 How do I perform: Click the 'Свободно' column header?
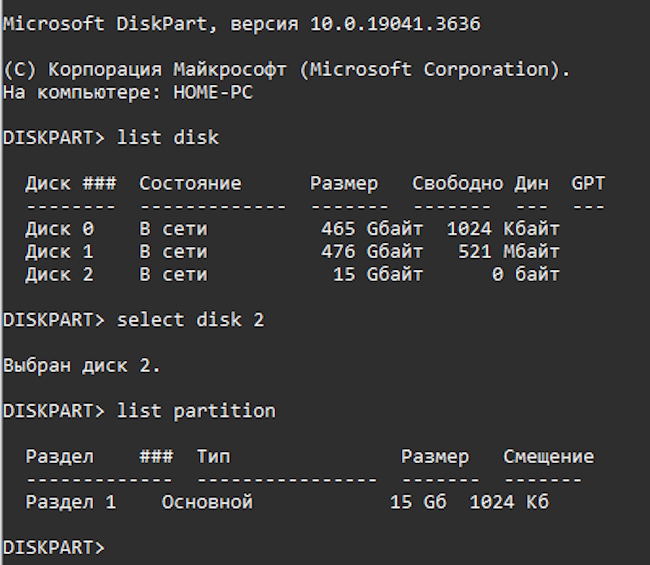[457, 183]
